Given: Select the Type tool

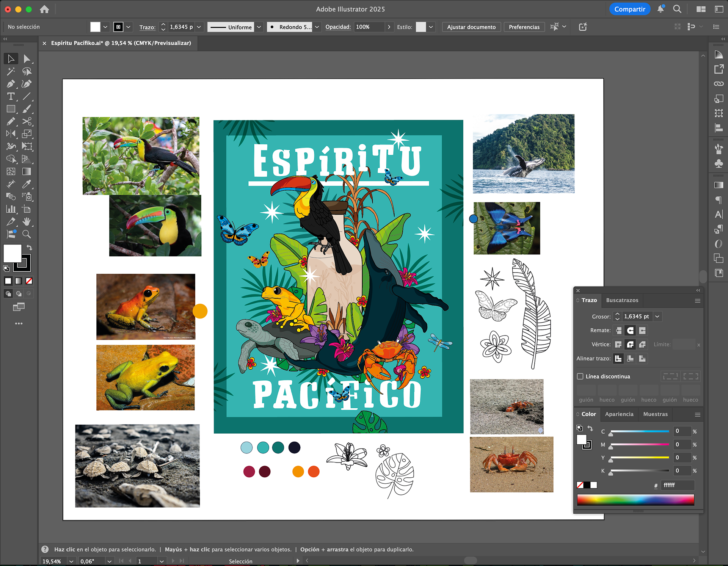Looking at the screenshot, I should [11, 96].
